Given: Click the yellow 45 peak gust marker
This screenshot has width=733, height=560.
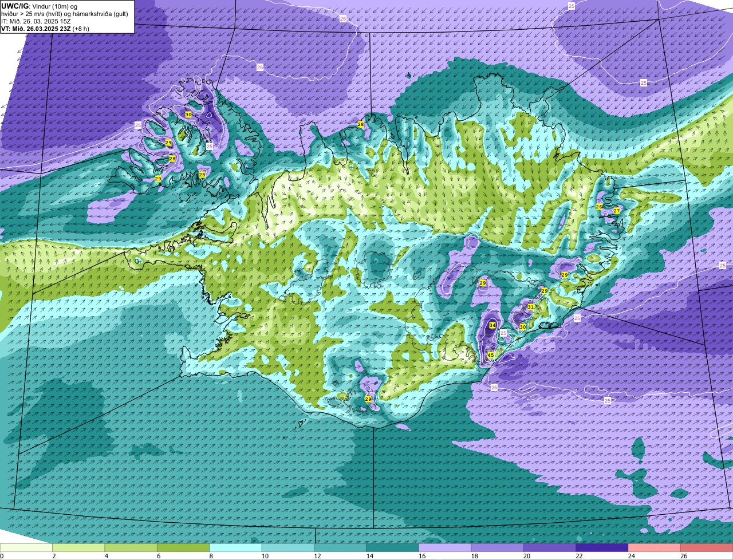Looking at the screenshot, I should [490, 355].
